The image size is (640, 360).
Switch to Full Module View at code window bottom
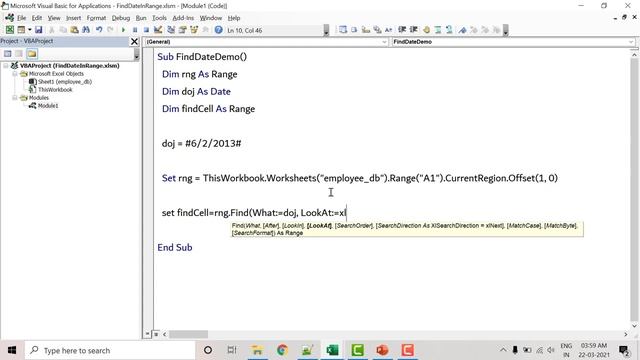tap(156, 334)
